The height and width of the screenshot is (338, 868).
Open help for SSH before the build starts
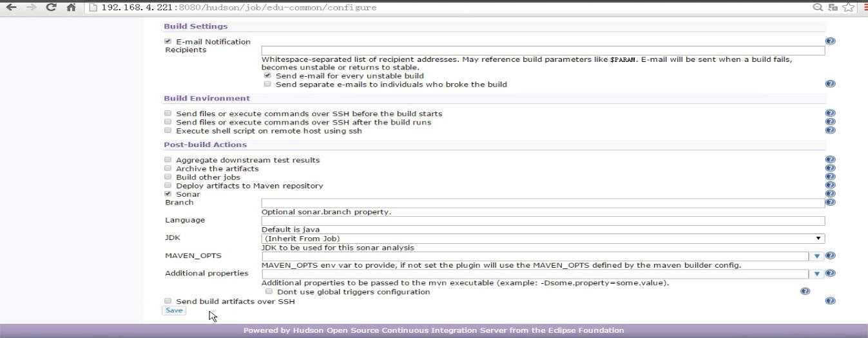click(830, 113)
